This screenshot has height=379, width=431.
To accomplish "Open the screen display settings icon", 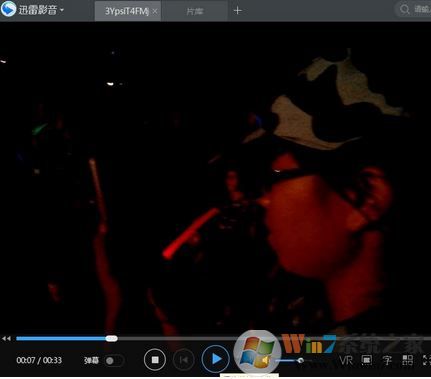I will [367, 360].
